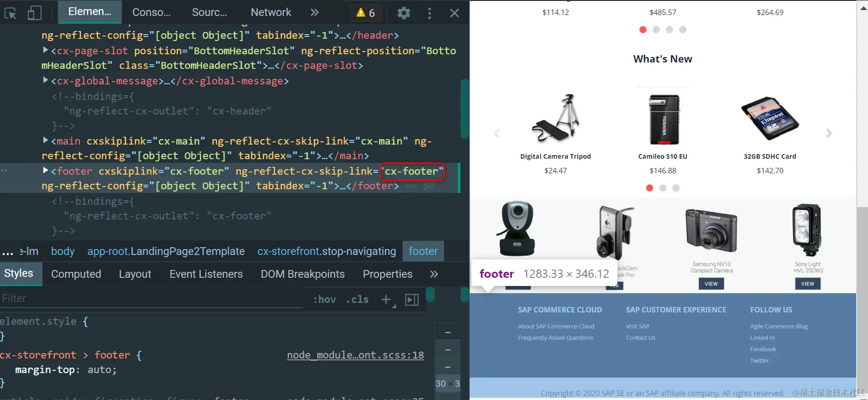868x400 pixels.
Task: Expand the footer cx-footer node
Action: tap(45, 170)
